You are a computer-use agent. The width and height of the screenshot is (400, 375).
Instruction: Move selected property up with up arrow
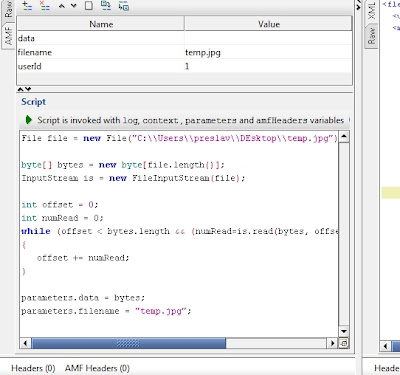(62, 6)
